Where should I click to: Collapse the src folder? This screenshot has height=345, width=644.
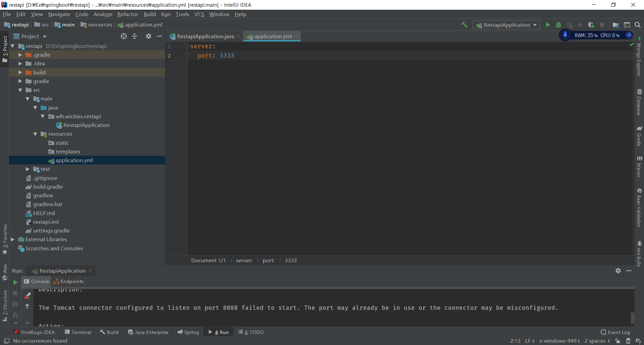coord(20,90)
